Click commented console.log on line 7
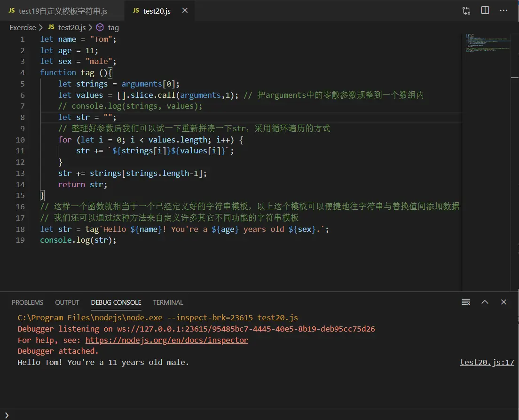 point(130,106)
